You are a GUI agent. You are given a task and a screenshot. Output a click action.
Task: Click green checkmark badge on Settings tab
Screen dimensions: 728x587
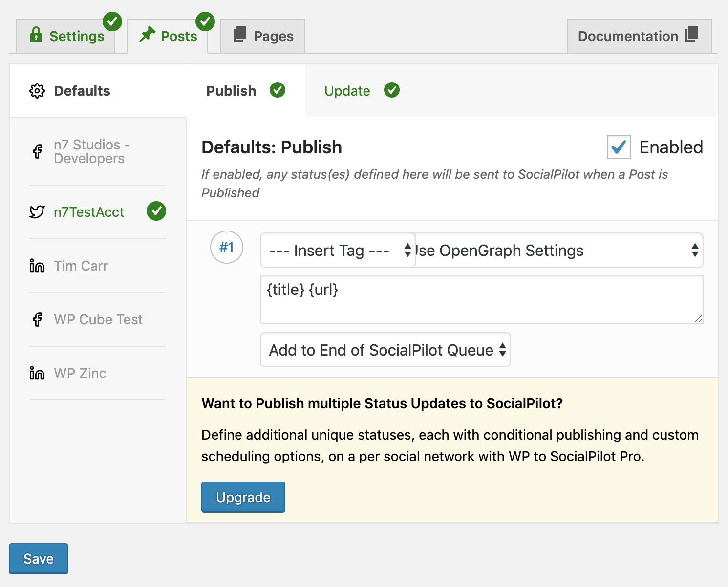pyautogui.click(x=112, y=21)
